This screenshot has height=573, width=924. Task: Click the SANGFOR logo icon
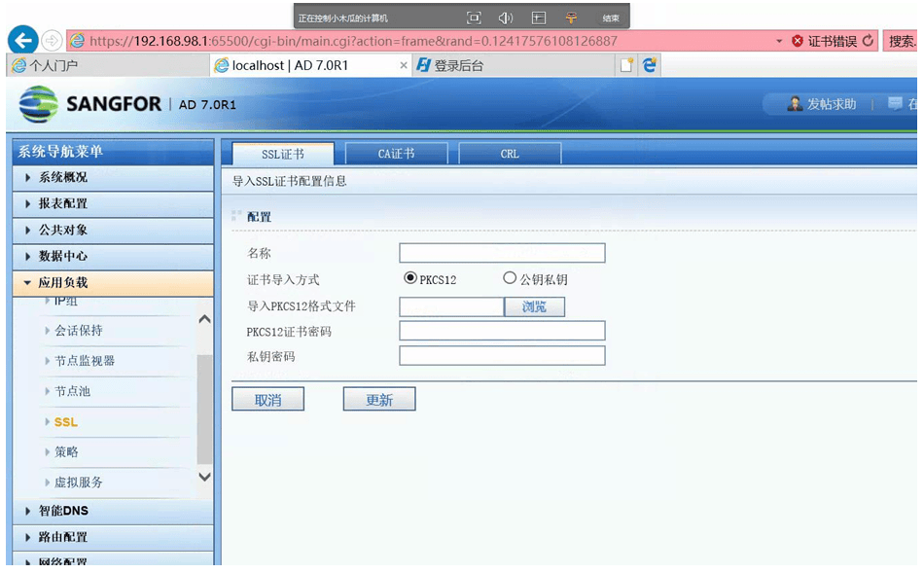click(x=35, y=103)
